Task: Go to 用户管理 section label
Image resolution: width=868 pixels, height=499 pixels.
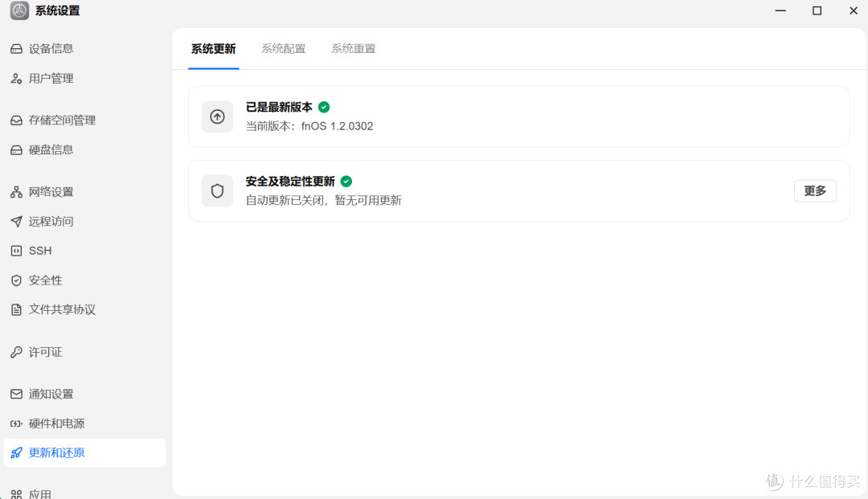Action: click(51, 79)
